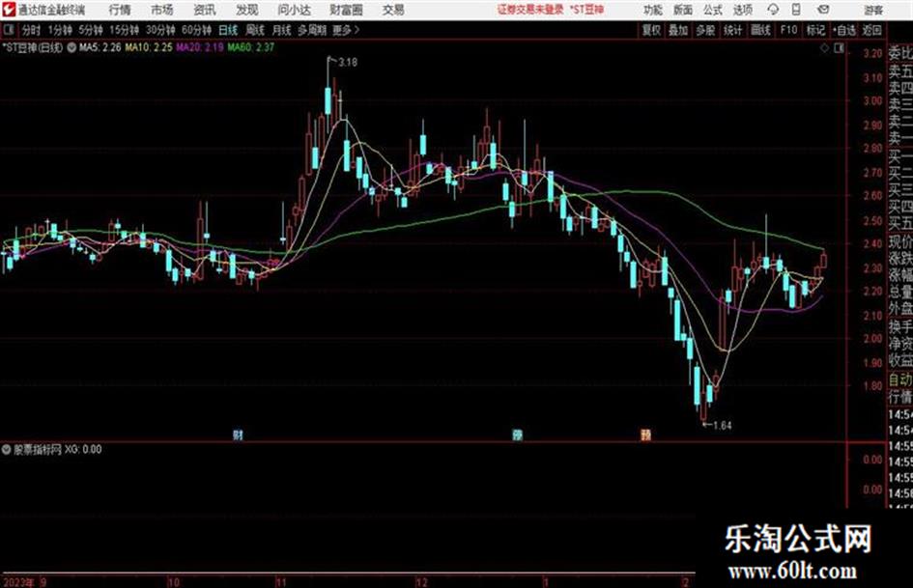Viewport: 913px width, 588px height.
Task: Switch to 月线 monthly tab
Action: [282, 30]
